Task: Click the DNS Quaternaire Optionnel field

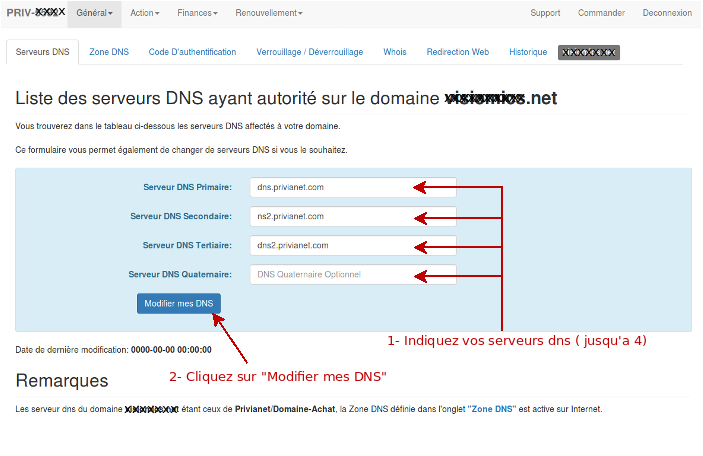Action: [353, 274]
